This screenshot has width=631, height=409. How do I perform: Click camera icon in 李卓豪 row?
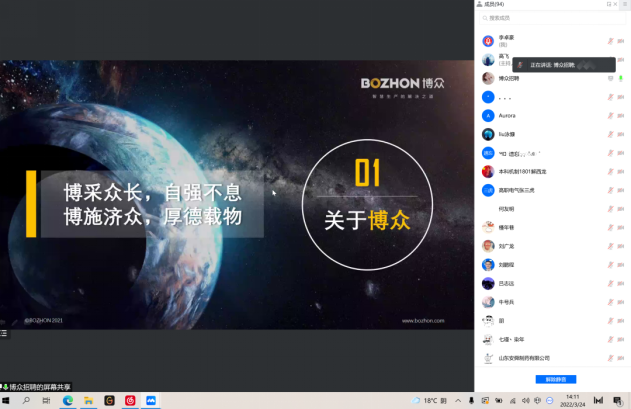click(621, 41)
